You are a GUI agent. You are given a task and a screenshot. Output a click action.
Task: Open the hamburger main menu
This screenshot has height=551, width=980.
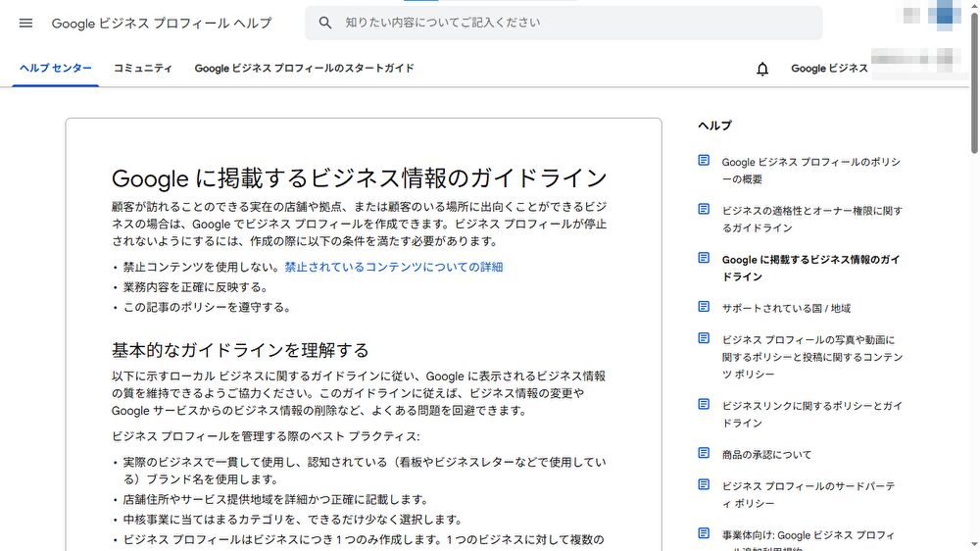[25, 24]
